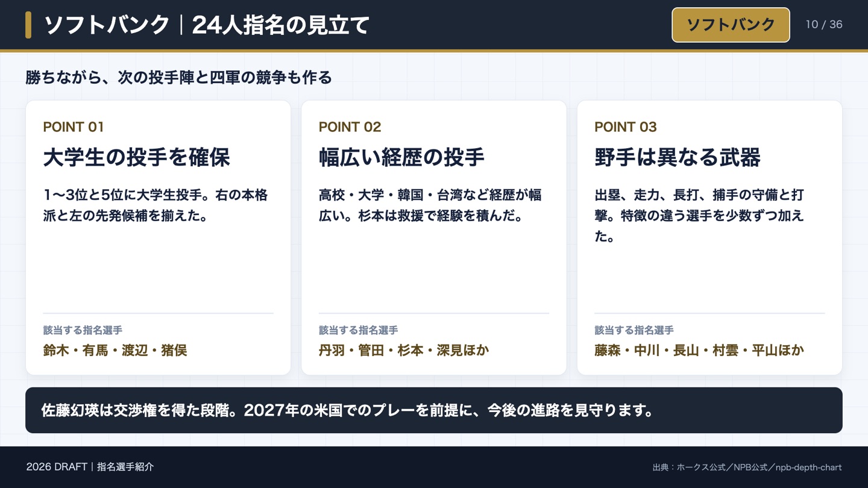
Task: Click the 該当する指名選手 label above 丹羽・菅田・杉本・深見ほか
Action: point(358,330)
